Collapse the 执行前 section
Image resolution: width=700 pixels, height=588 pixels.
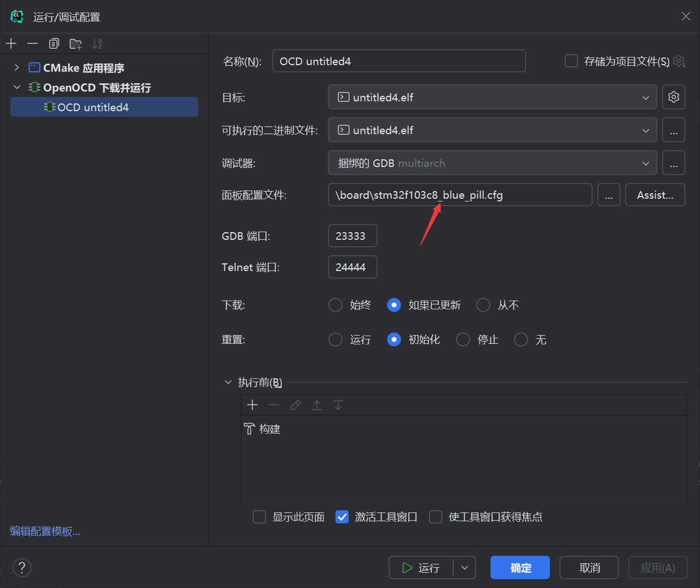pos(228,382)
